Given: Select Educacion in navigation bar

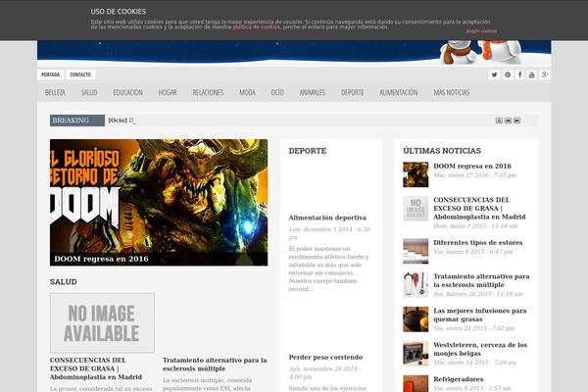Looking at the screenshot, I should pyautogui.click(x=127, y=92).
